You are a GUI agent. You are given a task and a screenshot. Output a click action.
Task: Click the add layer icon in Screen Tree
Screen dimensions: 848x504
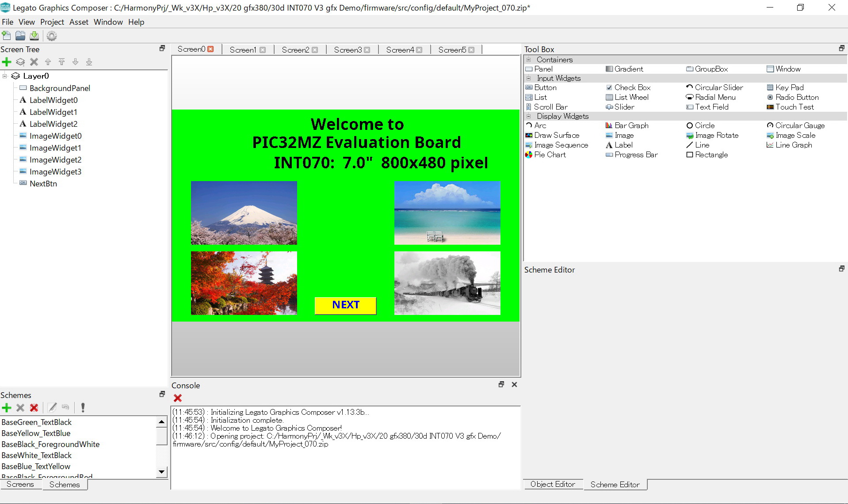pyautogui.click(x=20, y=62)
